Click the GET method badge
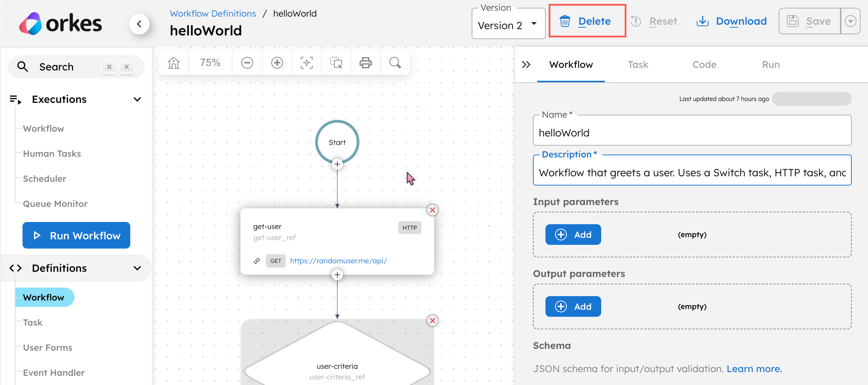Viewport: 868px width, 385px height. [276, 261]
